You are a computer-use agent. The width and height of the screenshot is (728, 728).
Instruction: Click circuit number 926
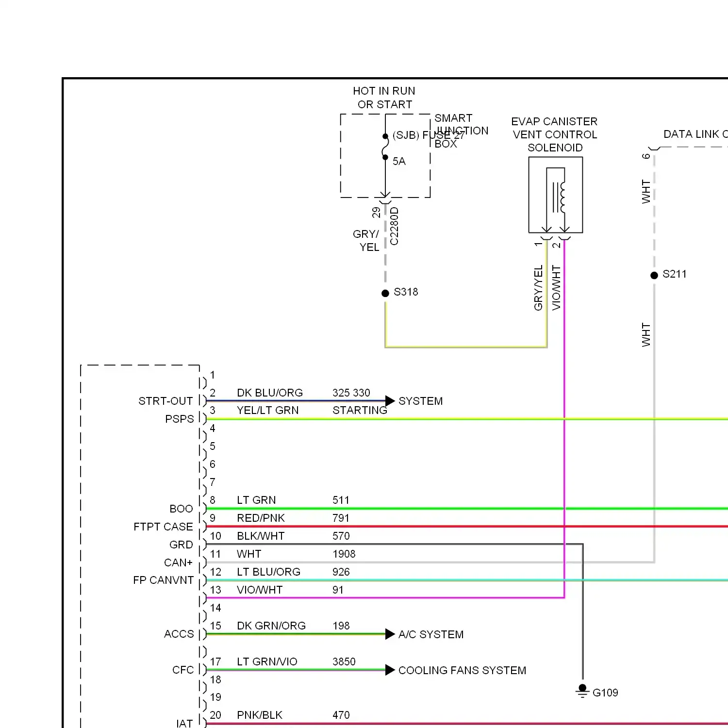click(341, 572)
